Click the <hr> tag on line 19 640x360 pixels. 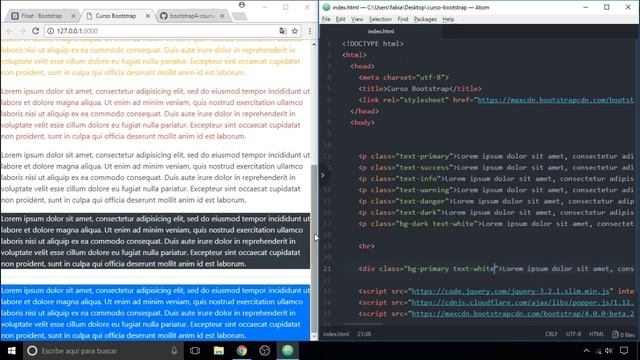coord(366,246)
